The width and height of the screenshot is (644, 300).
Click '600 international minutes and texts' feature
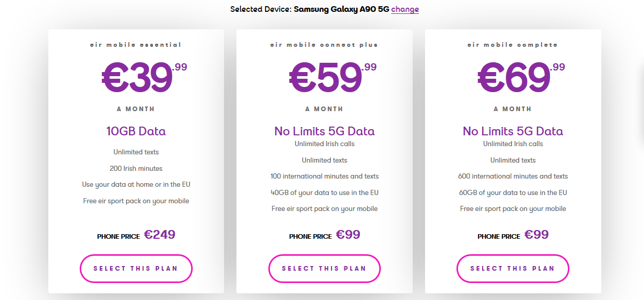(x=513, y=176)
